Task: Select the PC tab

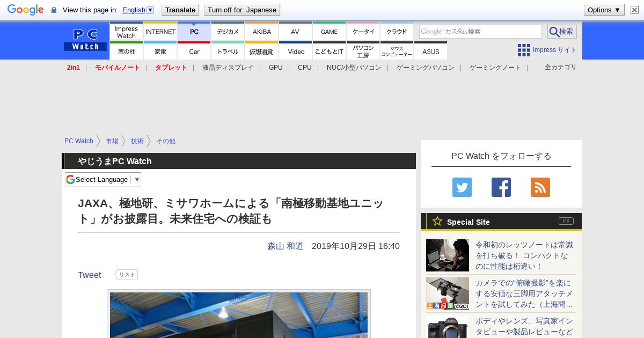Action: pyautogui.click(x=194, y=32)
